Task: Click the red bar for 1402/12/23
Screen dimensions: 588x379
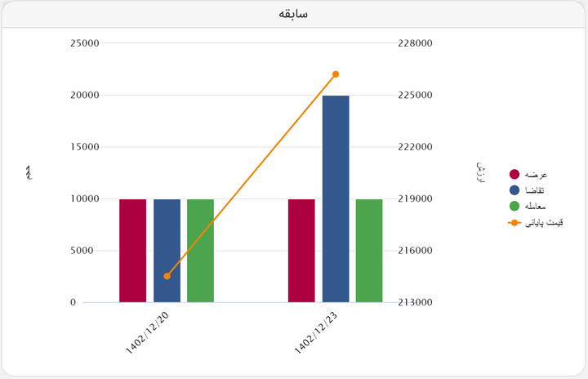Action: click(x=301, y=251)
